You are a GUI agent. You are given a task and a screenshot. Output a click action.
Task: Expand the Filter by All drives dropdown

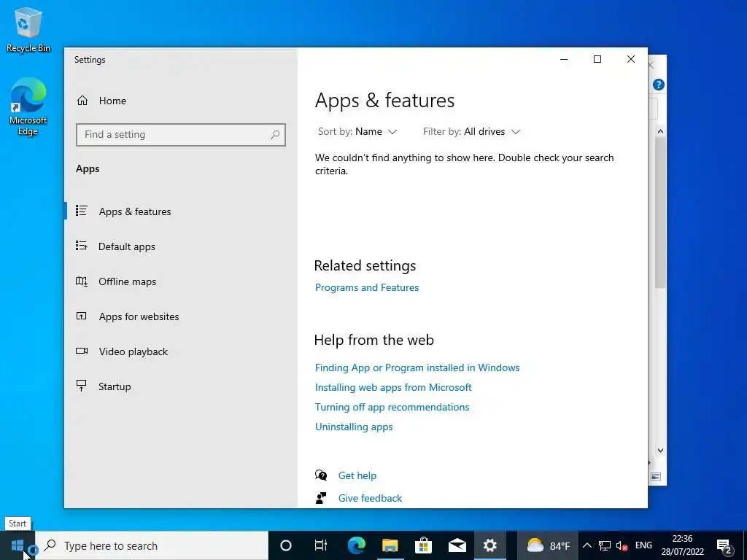pos(472,131)
